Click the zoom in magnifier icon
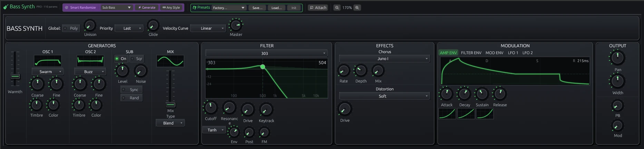The image size is (644, 149). coord(357,8)
